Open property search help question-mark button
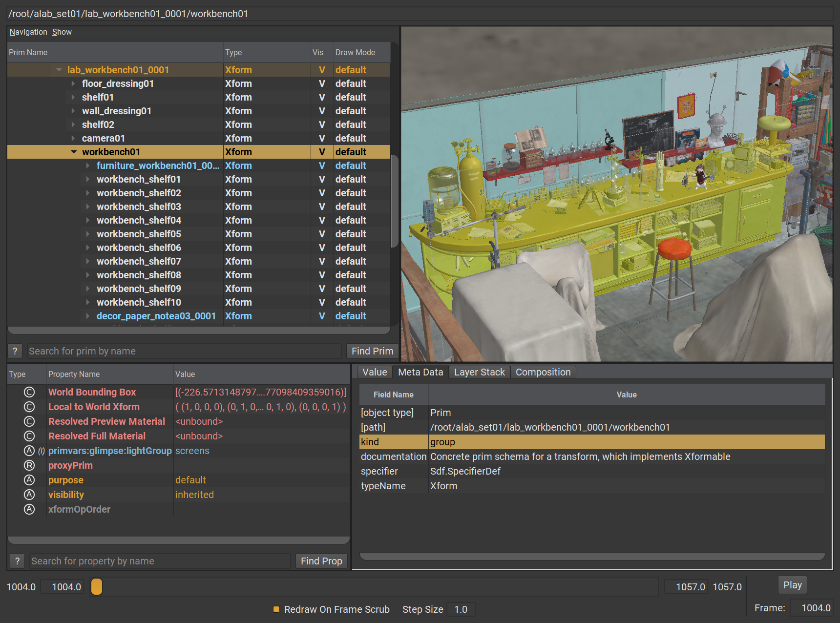 [18, 561]
